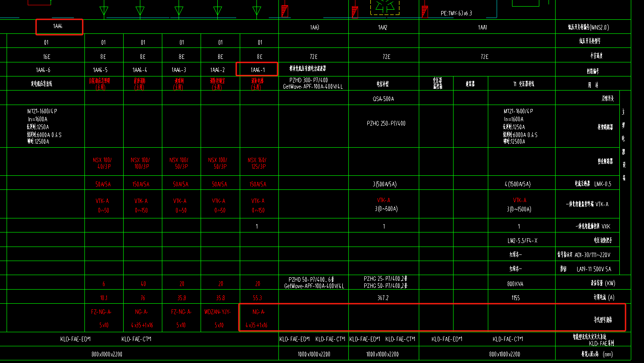Select the PE:TMY-63x6.3 busbar label
This screenshot has width=644, height=363.
(456, 13)
